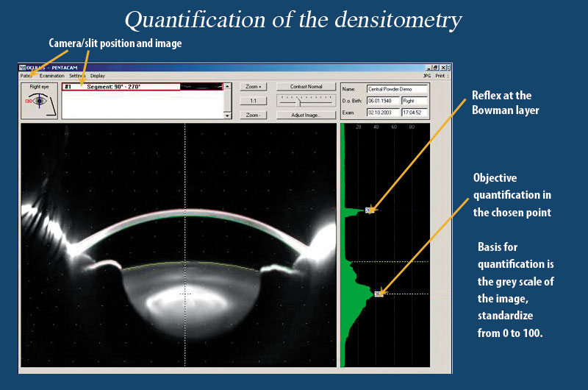The image size is (588, 390).
Task: Click the Name field Central Powder Demo
Action: [x=397, y=89]
